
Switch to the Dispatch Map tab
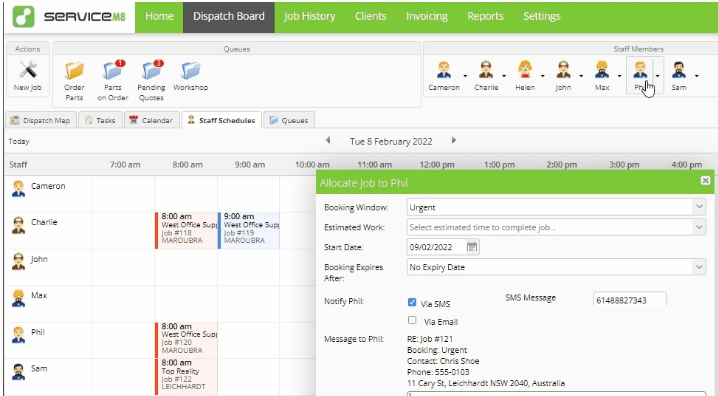tap(40, 120)
